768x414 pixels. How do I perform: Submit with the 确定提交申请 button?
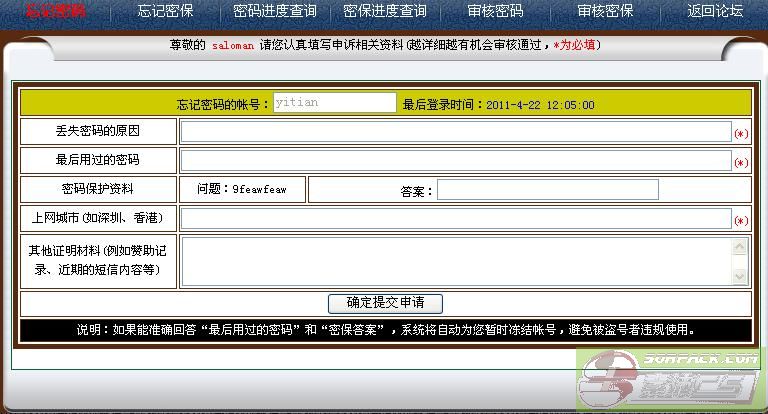(x=385, y=303)
